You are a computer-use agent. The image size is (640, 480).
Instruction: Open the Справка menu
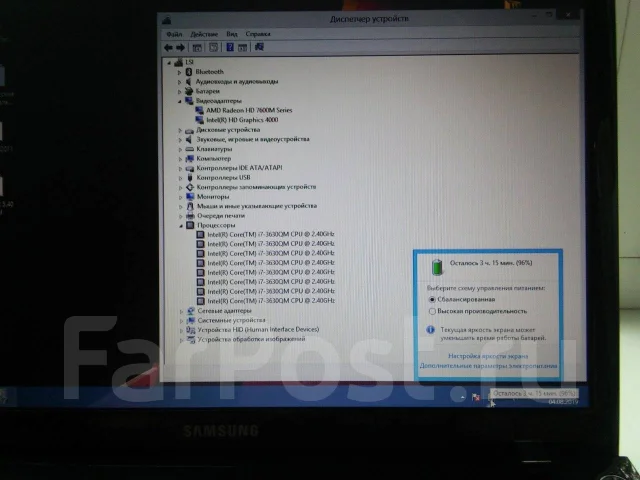point(258,34)
